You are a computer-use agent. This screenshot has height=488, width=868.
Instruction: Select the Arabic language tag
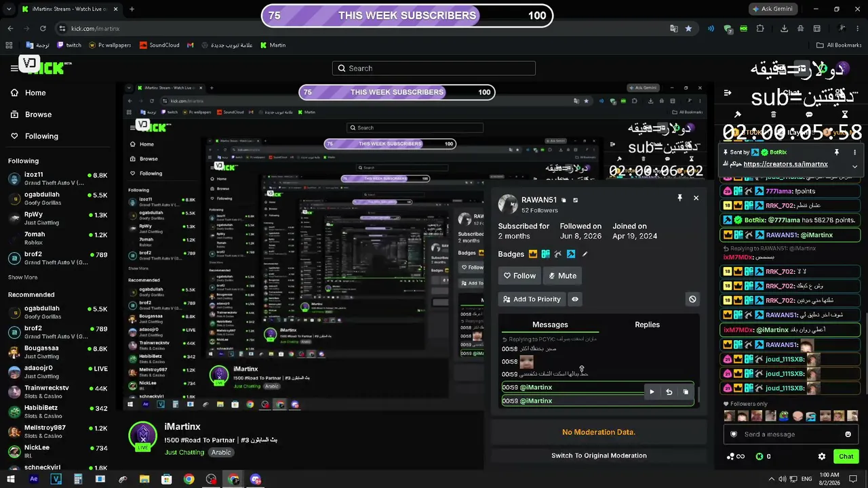click(221, 452)
